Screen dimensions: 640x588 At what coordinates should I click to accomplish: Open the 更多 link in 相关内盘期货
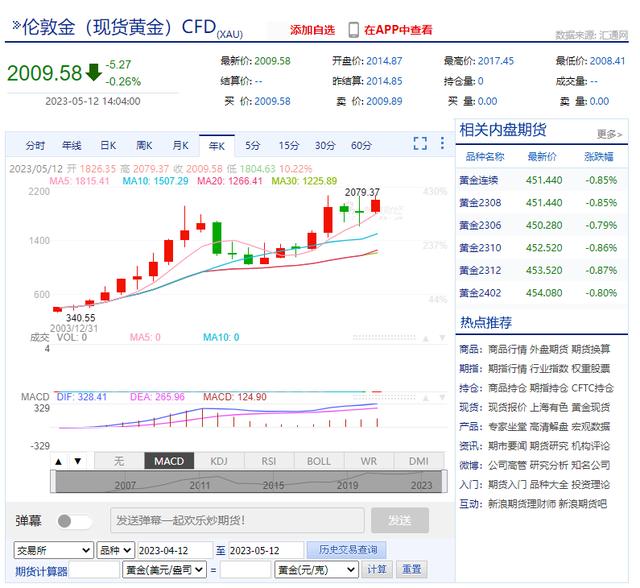click(609, 133)
